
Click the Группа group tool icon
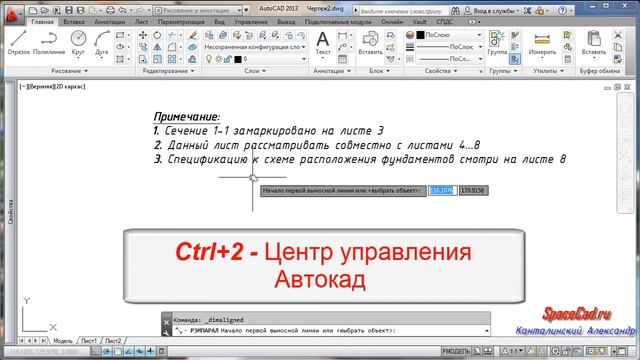pos(497,42)
